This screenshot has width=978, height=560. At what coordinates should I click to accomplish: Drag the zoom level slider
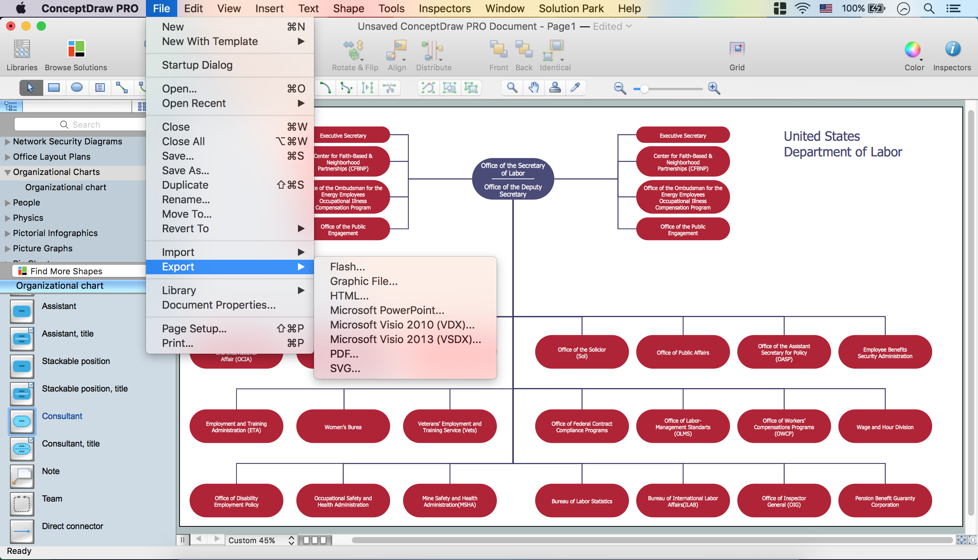[x=645, y=88]
